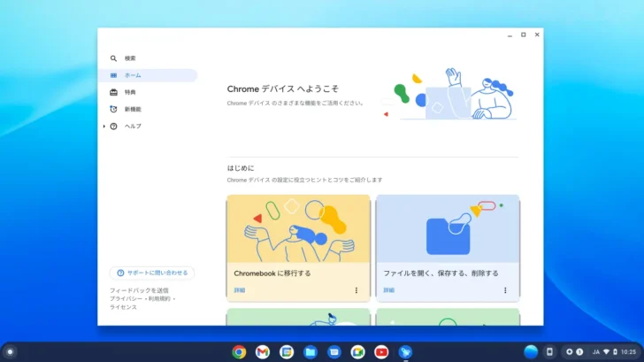Open the プライバシー link

pos(126,299)
